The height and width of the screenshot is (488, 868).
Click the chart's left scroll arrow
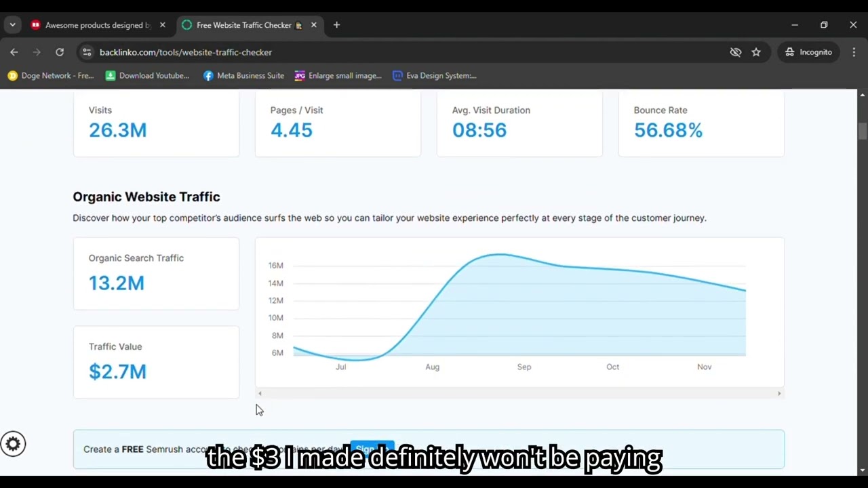260,393
